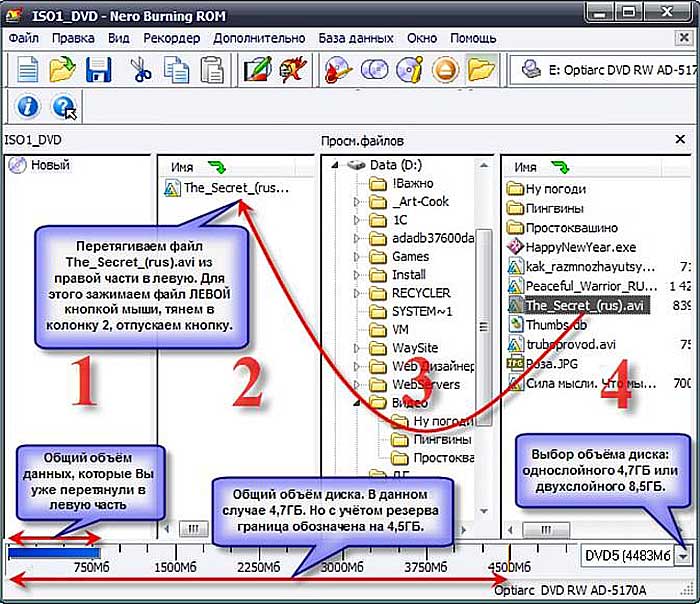The width and height of the screenshot is (700, 604).
Task: Open the Вид menu
Action: tap(119, 38)
